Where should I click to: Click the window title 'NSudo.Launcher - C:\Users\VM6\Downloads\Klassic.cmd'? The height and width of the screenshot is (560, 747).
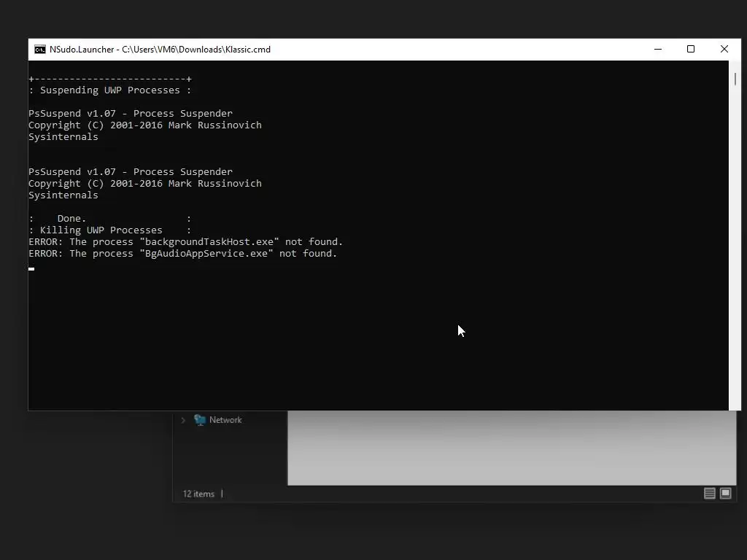(160, 50)
